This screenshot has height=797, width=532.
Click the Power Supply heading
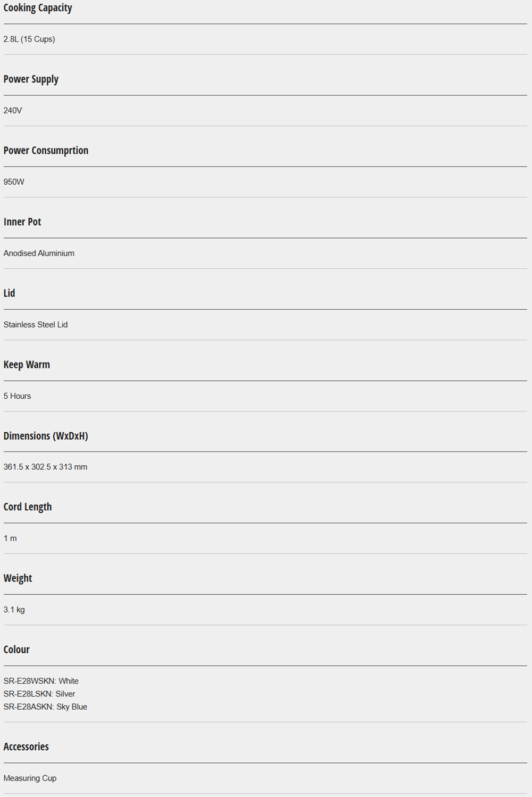point(31,79)
